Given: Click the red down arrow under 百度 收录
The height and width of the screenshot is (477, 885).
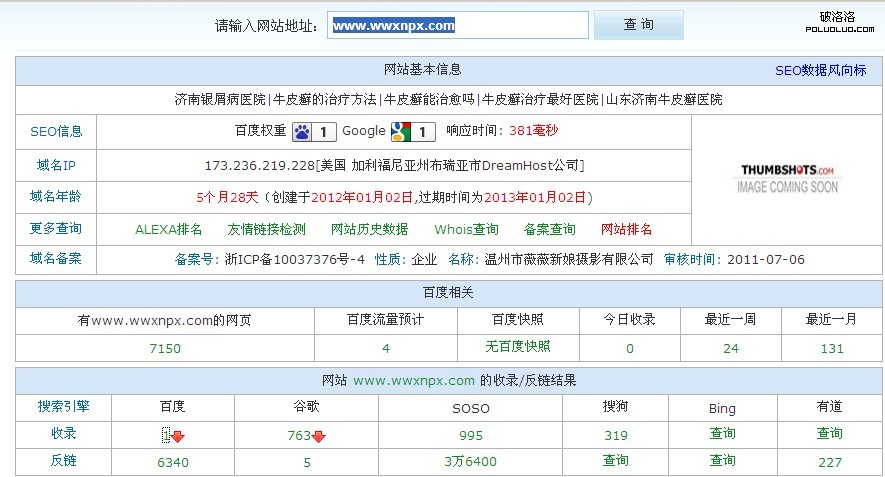Looking at the screenshot, I should coord(178,436).
